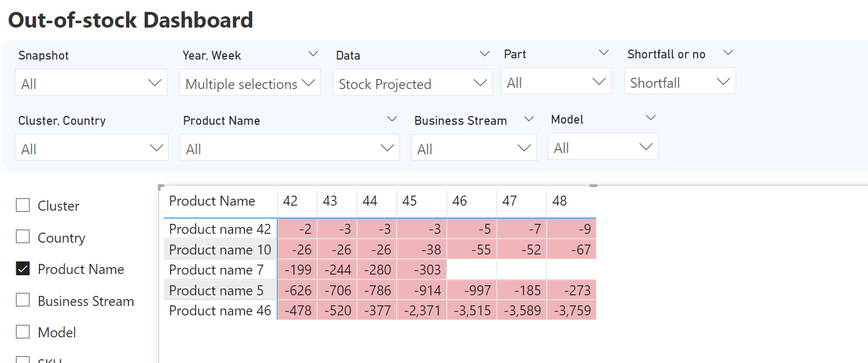Click the Product Name column header
Screen dimensions: 868x363
(x=220, y=201)
